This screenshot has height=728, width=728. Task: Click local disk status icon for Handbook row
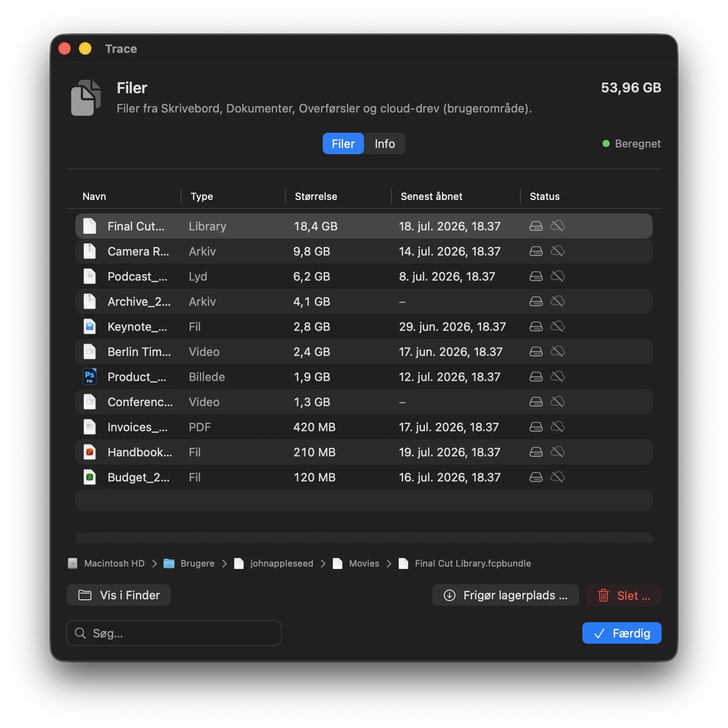click(536, 452)
